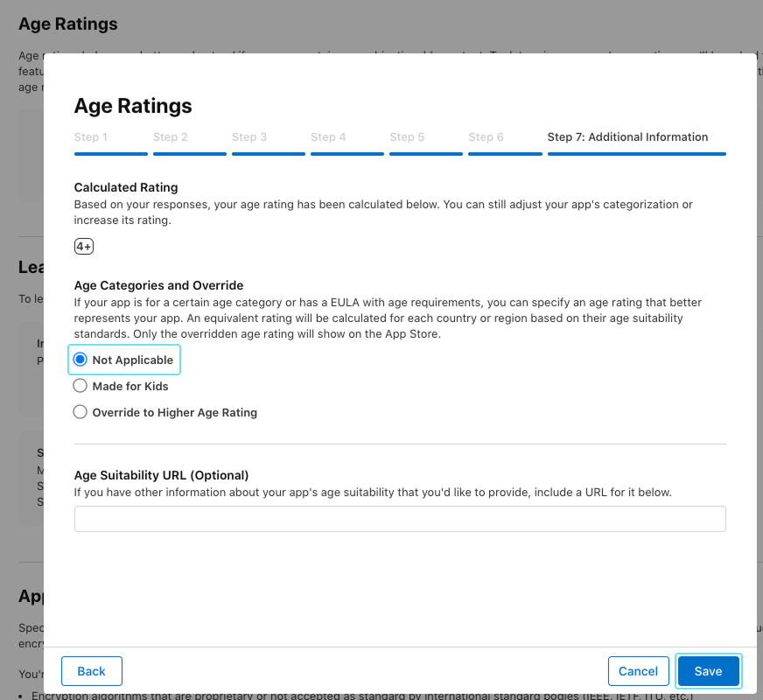This screenshot has width=763, height=700.
Task: Open the Step 2 tab
Action: coord(189,143)
